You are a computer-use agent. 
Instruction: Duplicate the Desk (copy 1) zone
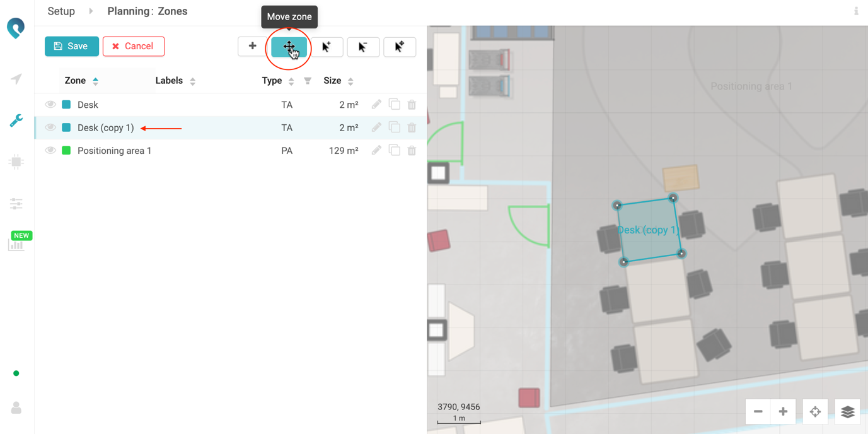[394, 127]
